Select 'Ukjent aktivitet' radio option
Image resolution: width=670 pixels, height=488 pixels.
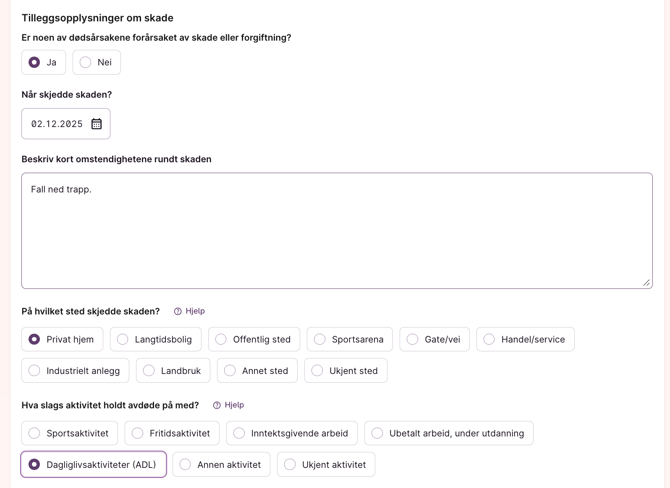(x=290, y=465)
